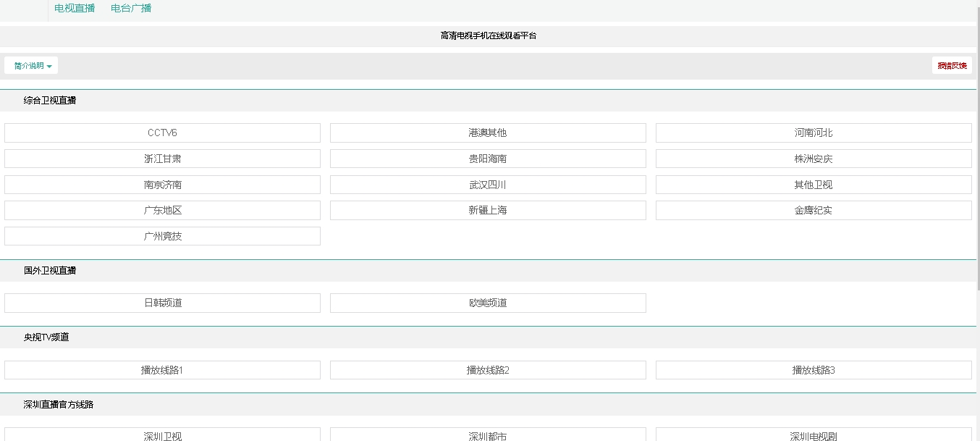Open 日韩频道 foreign channels

pyautogui.click(x=162, y=303)
